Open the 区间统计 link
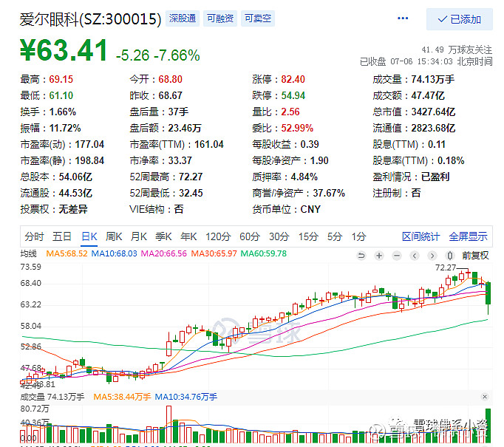Image resolution: width=504 pixels, height=447 pixels. click(420, 237)
